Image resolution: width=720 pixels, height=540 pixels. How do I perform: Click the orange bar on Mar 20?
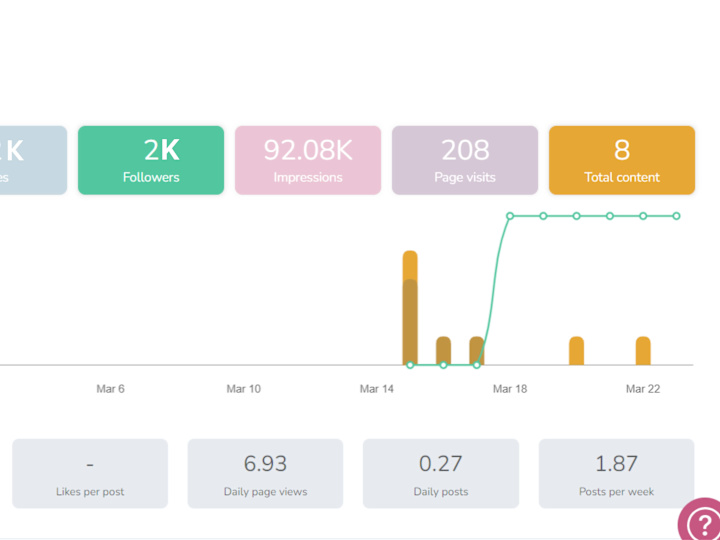click(x=576, y=351)
